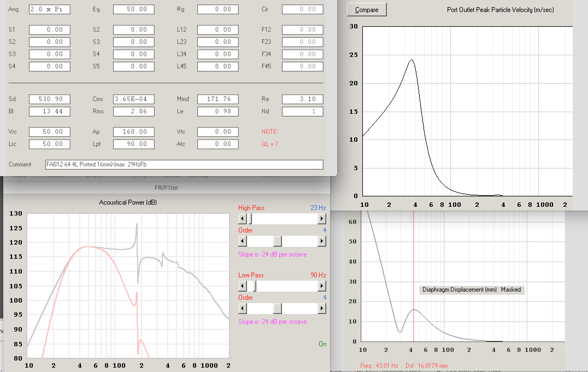588x372 pixels.
Task: Click the High Pass Order right arrow
Action: coord(322,241)
